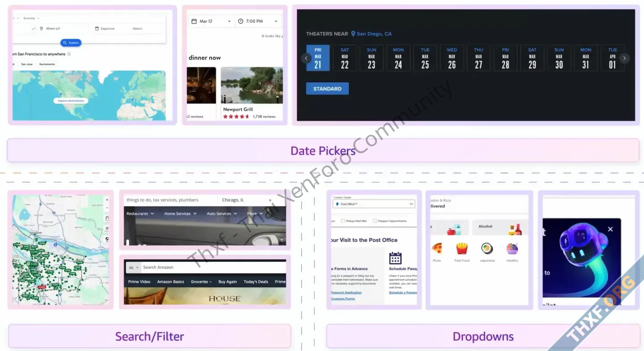644x351 pixels.
Task: Click the calendar icon beside Mar 12
Action: coord(194,21)
